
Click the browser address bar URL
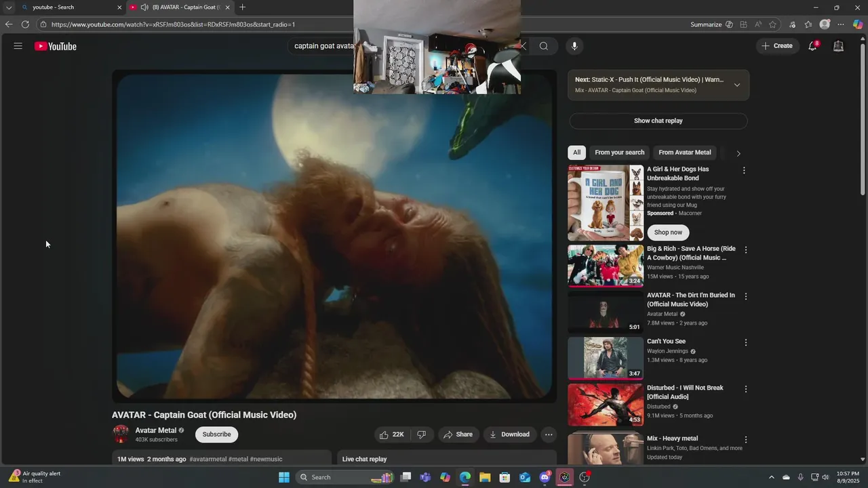(x=173, y=24)
